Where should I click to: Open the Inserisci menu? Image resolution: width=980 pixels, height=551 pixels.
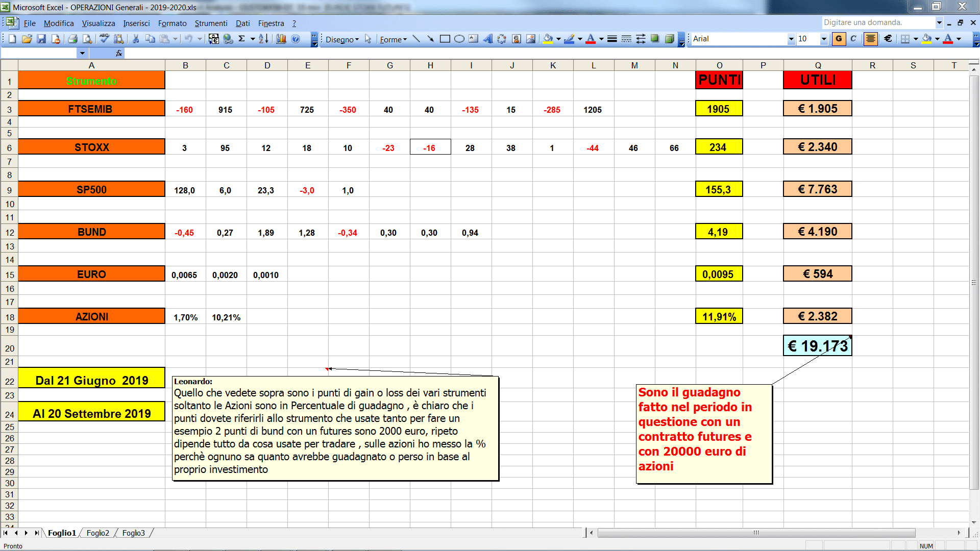click(x=136, y=23)
